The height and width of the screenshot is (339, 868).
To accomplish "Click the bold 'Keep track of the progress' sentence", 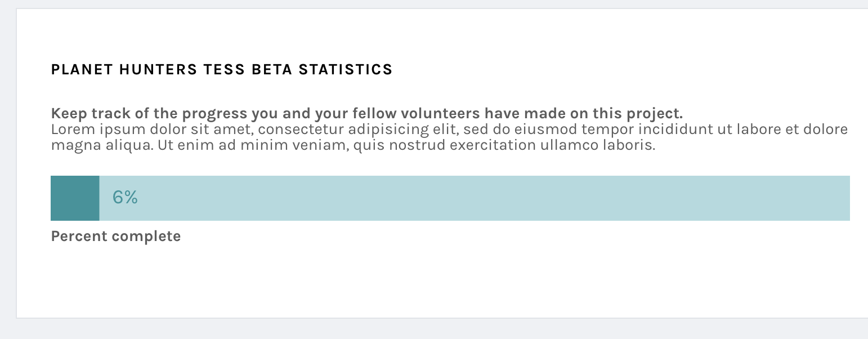I will point(366,113).
